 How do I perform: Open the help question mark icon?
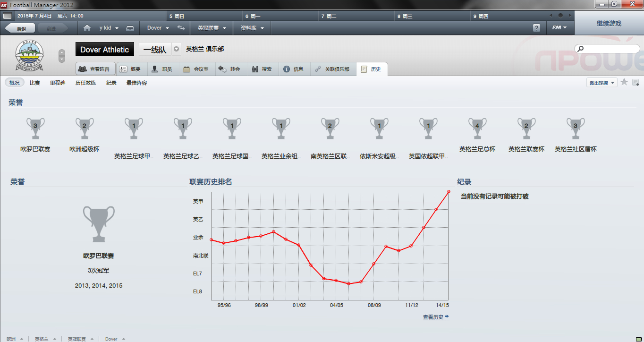tap(536, 28)
